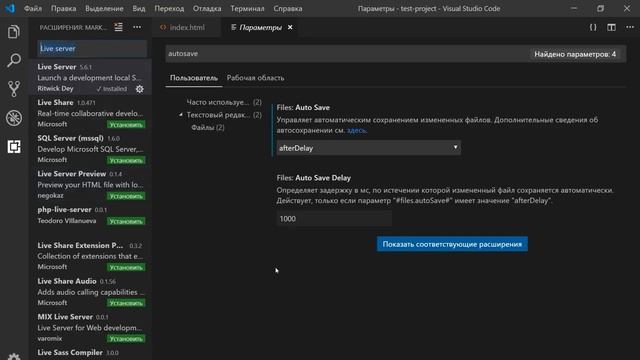The width and height of the screenshot is (640, 360).
Task: Install the Live Server Preview extension
Action: [x=126, y=196]
